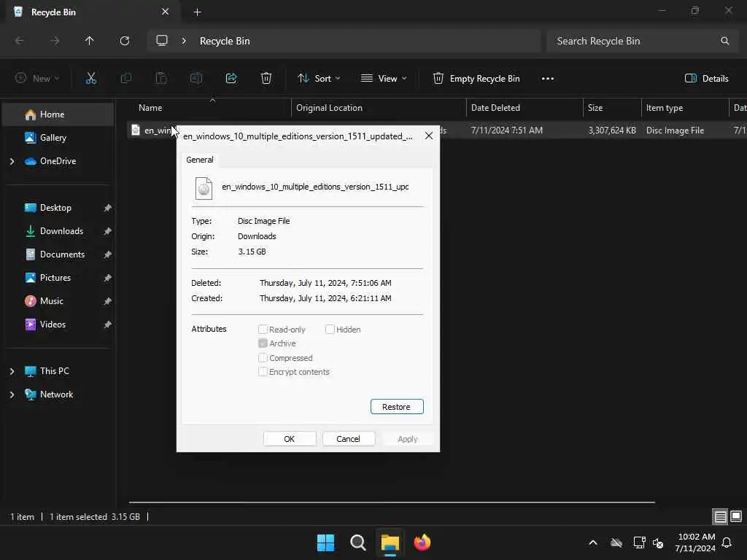Expand the Network tree node

(12, 394)
